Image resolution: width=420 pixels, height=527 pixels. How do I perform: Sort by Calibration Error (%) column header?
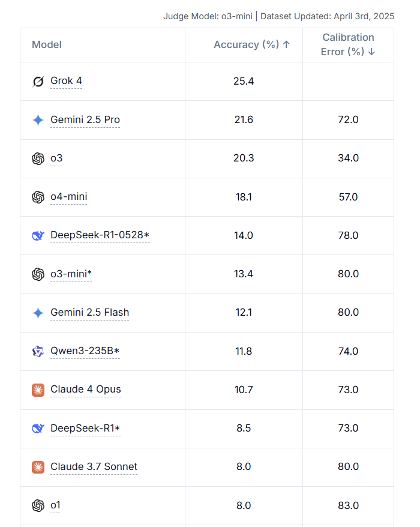(348, 44)
